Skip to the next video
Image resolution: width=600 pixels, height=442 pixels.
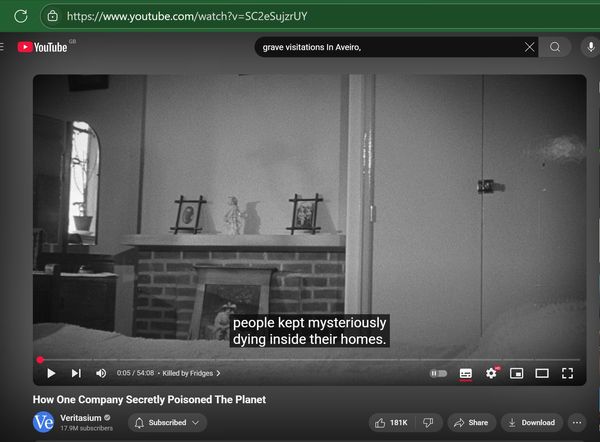pos(76,373)
